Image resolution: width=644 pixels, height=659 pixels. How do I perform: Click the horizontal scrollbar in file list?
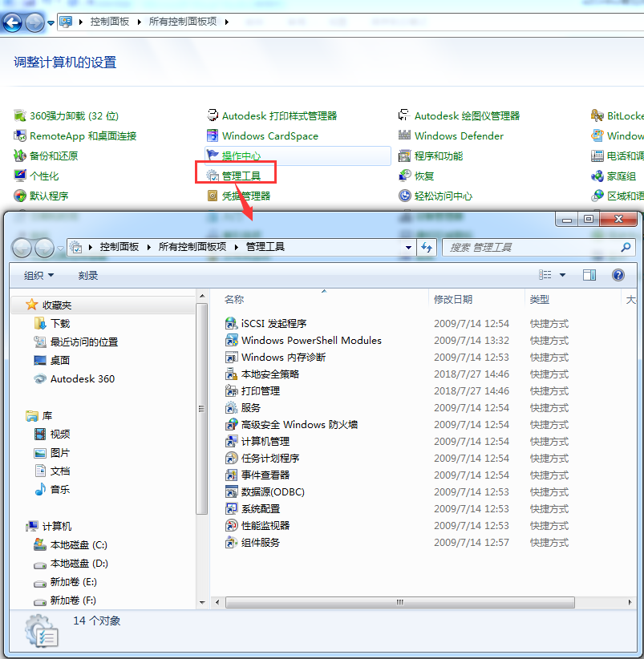point(399,602)
